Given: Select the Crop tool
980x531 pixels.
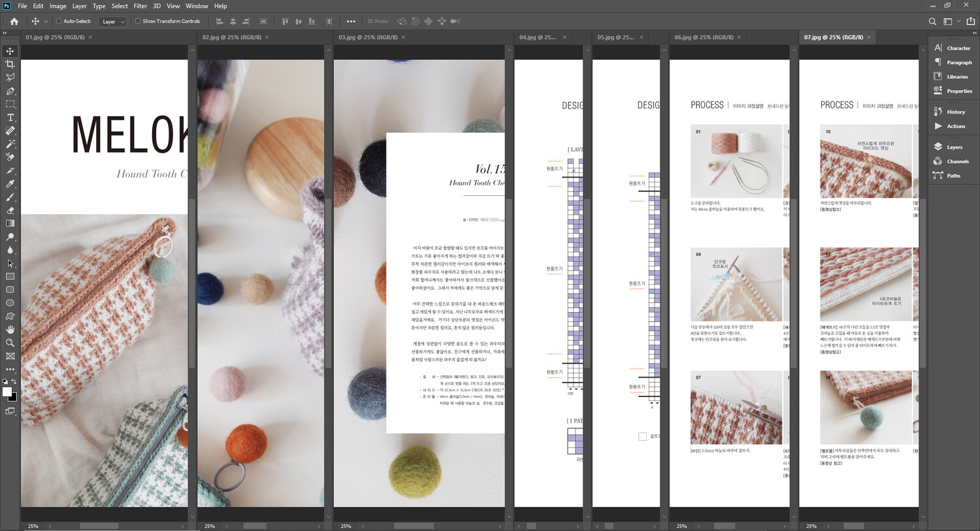Looking at the screenshot, I should click(10, 64).
